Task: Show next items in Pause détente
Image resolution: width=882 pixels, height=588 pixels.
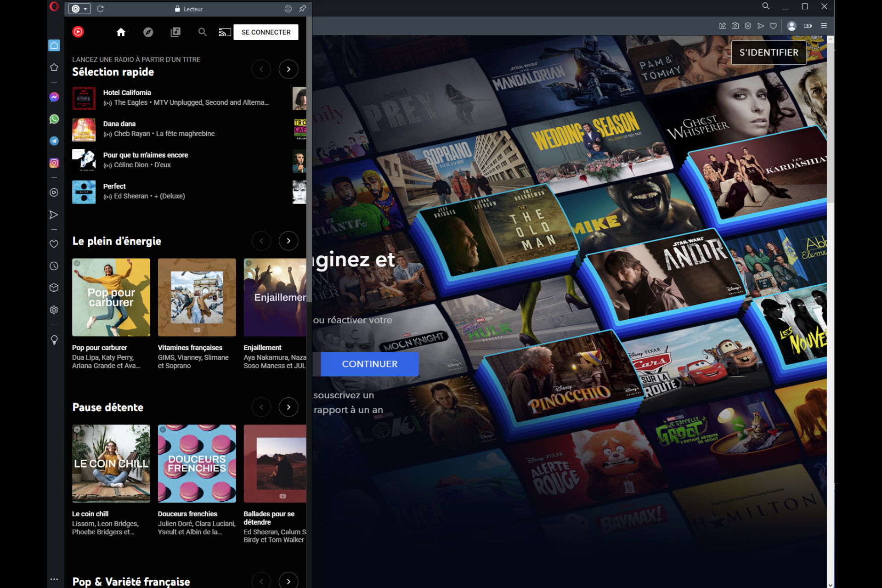Action: click(288, 407)
